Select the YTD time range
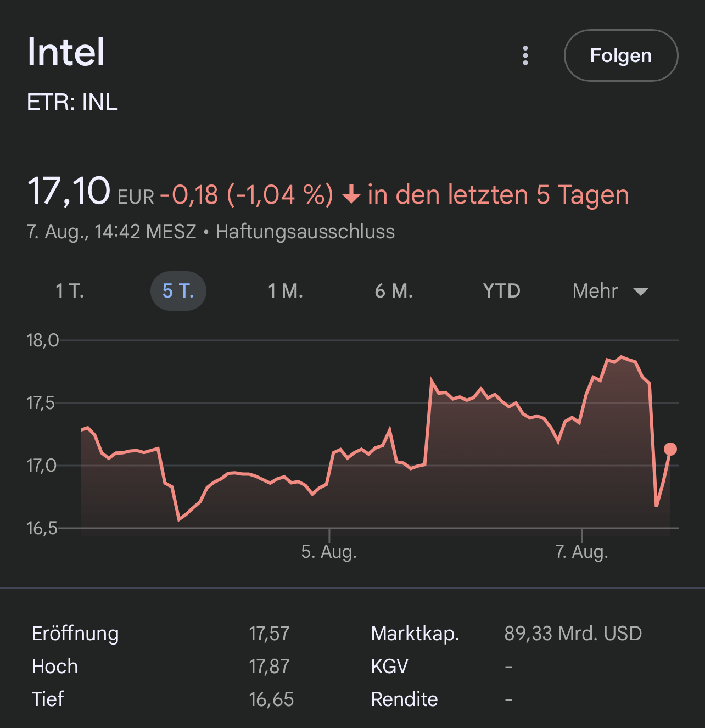Viewport: 705px width, 728px height. [501, 290]
